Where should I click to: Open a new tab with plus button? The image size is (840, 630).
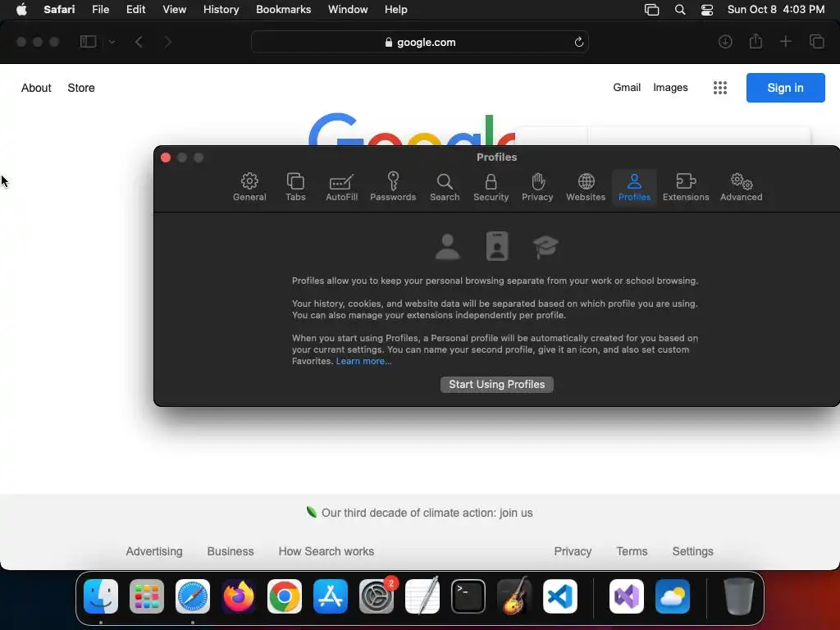pos(785,42)
